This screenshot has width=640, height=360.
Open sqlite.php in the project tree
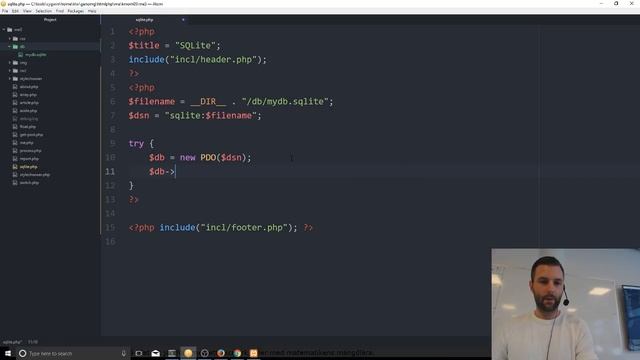28,167
